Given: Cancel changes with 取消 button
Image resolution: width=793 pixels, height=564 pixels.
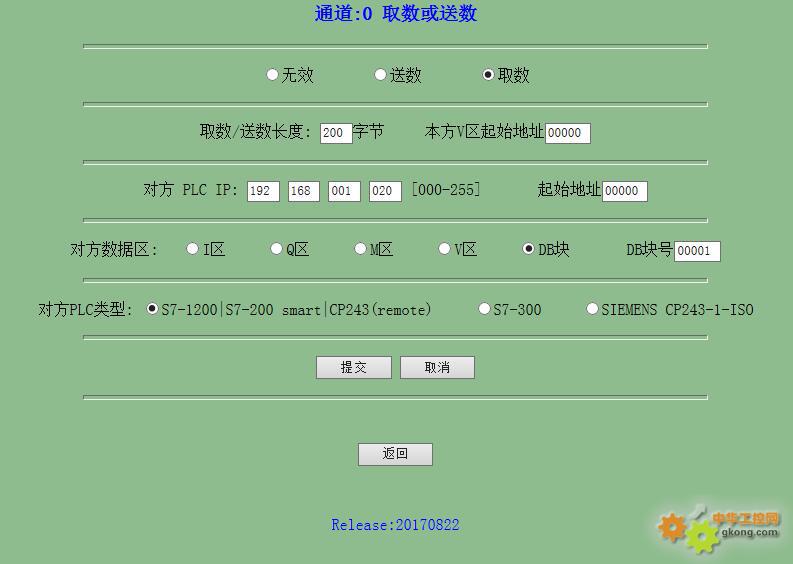Looking at the screenshot, I should tap(437, 367).
